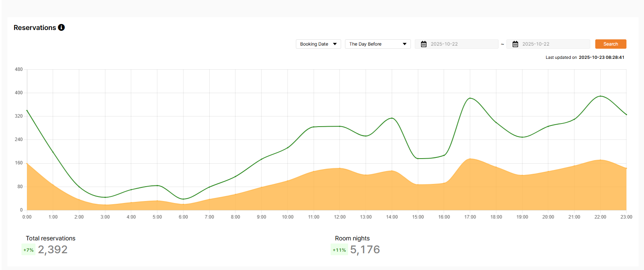Click the orange area peak at 12:00
Viewport: 644px width, 270px height.
pos(340,168)
